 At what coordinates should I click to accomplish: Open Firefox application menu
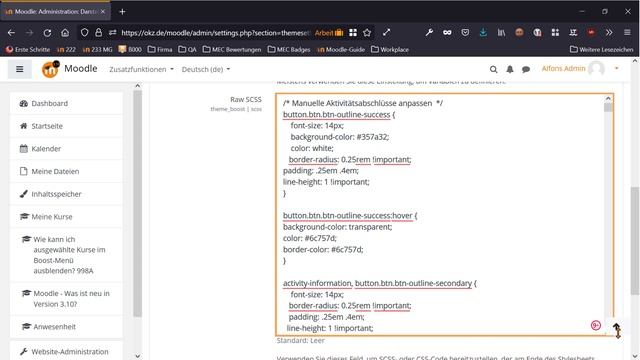tap(627, 33)
